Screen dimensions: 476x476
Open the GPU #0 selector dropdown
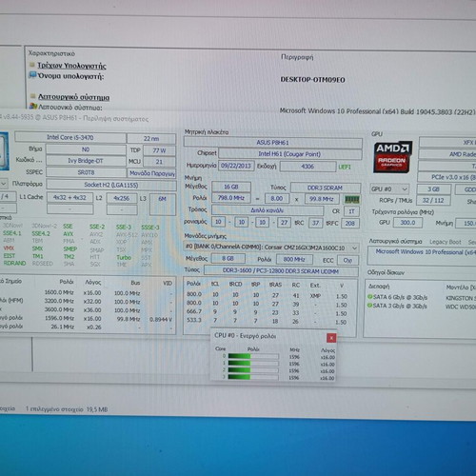[x=389, y=189]
